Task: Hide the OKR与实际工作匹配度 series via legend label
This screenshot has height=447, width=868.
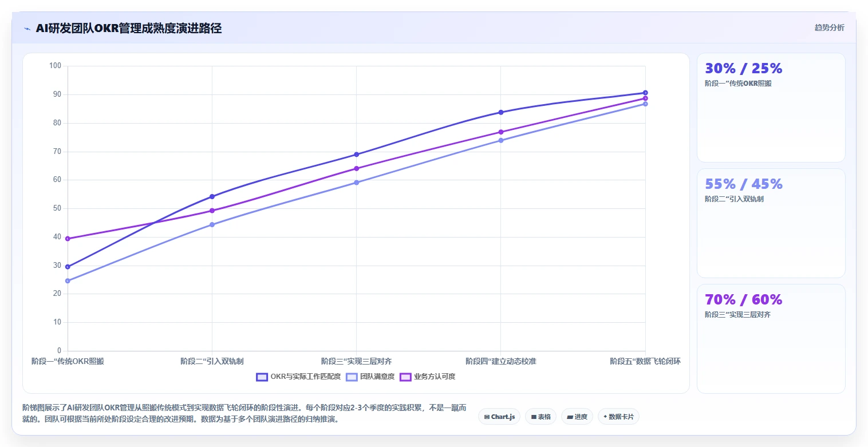Action: tap(306, 377)
